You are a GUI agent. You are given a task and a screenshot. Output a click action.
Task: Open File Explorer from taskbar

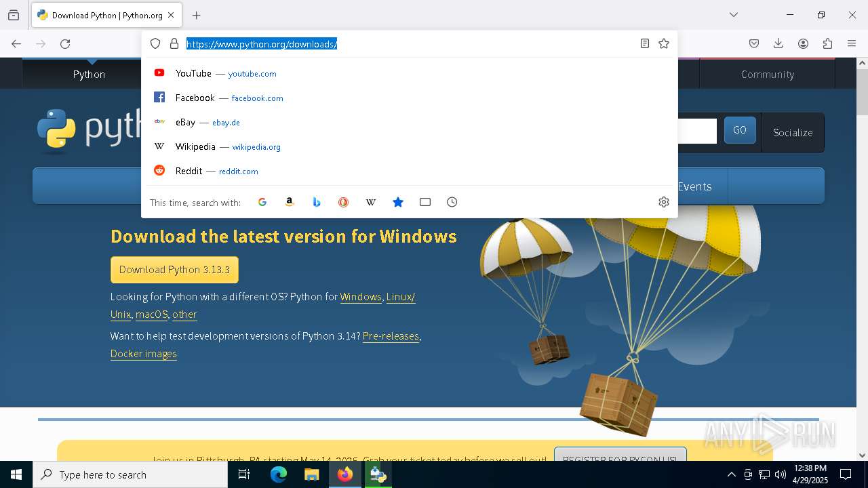click(311, 474)
